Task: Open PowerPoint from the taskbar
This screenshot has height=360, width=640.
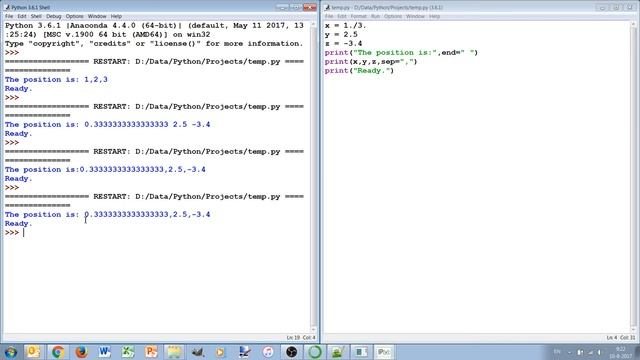Action: pos(151,352)
